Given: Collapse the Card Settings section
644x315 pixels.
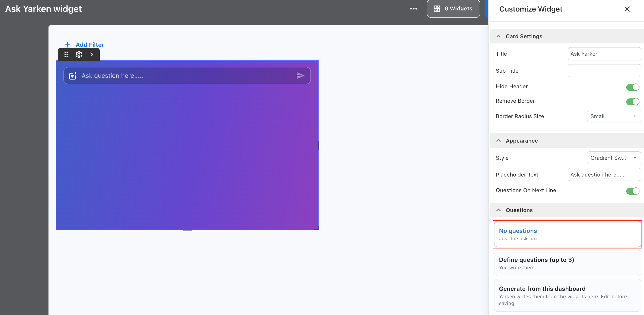Looking at the screenshot, I should pyautogui.click(x=567, y=36).
